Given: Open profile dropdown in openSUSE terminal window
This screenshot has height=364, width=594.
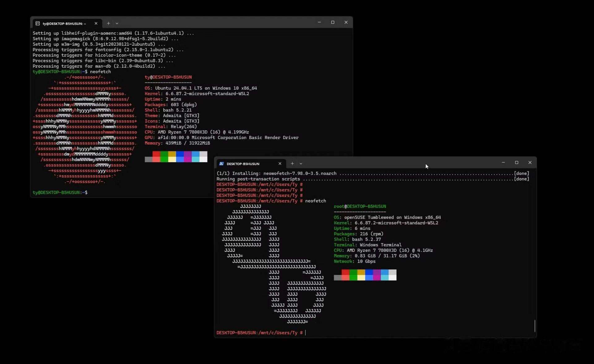Looking at the screenshot, I should coord(301,164).
